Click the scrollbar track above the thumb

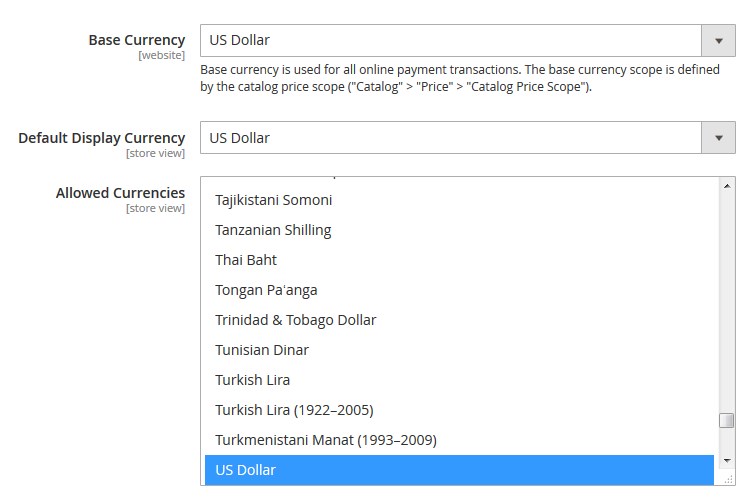click(727, 303)
